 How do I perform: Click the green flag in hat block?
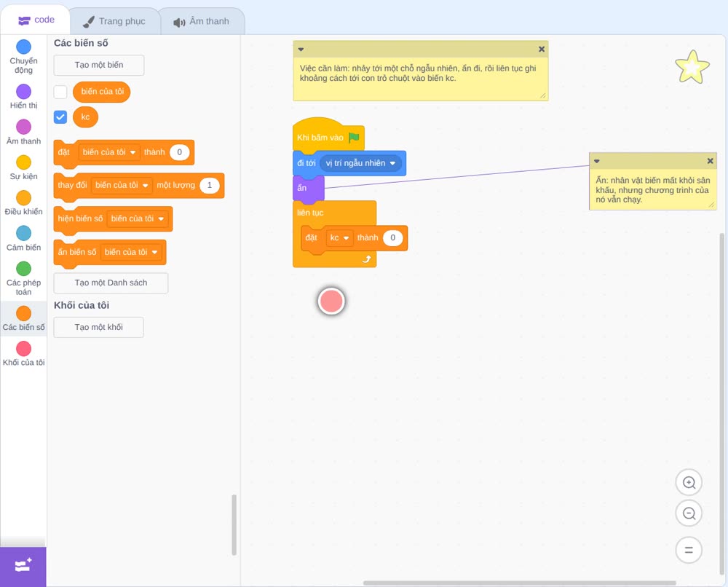tap(355, 138)
